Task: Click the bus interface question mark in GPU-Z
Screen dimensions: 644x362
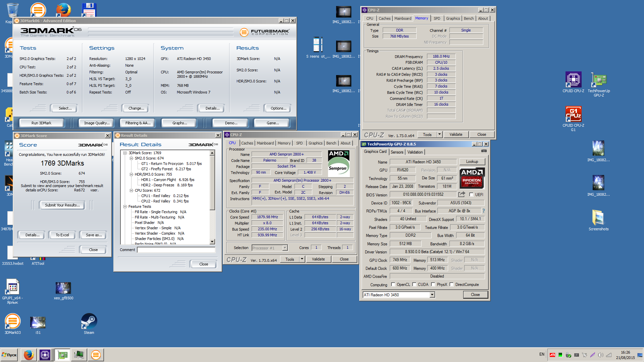Action: pos(483,211)
